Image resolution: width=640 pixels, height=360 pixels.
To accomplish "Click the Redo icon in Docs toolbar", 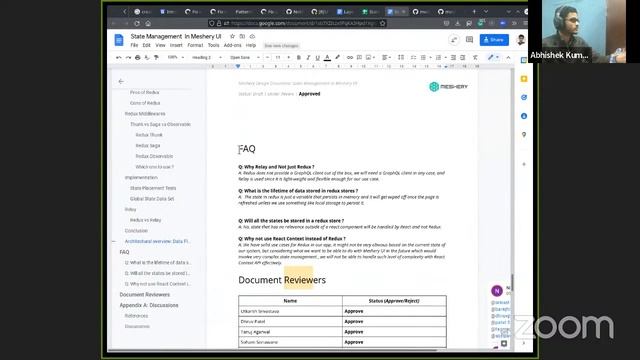I will (128, 58).
